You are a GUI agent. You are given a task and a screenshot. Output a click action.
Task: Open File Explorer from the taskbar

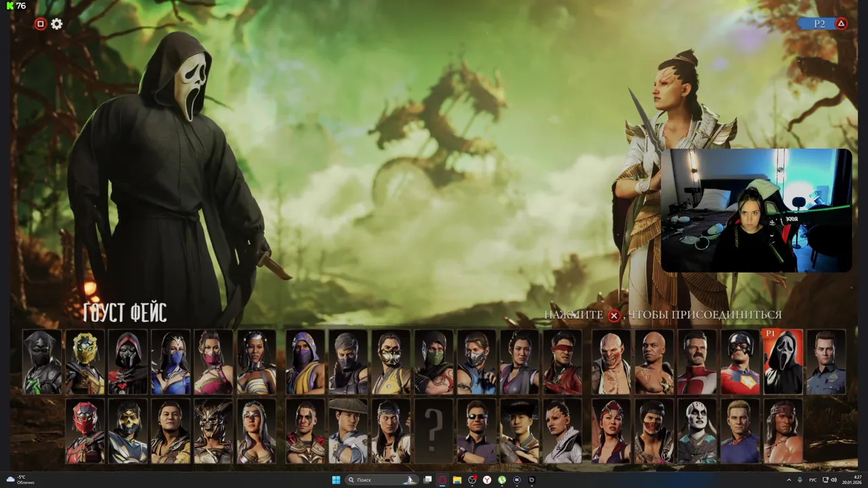pyautogui.click(x=457, y=480)
